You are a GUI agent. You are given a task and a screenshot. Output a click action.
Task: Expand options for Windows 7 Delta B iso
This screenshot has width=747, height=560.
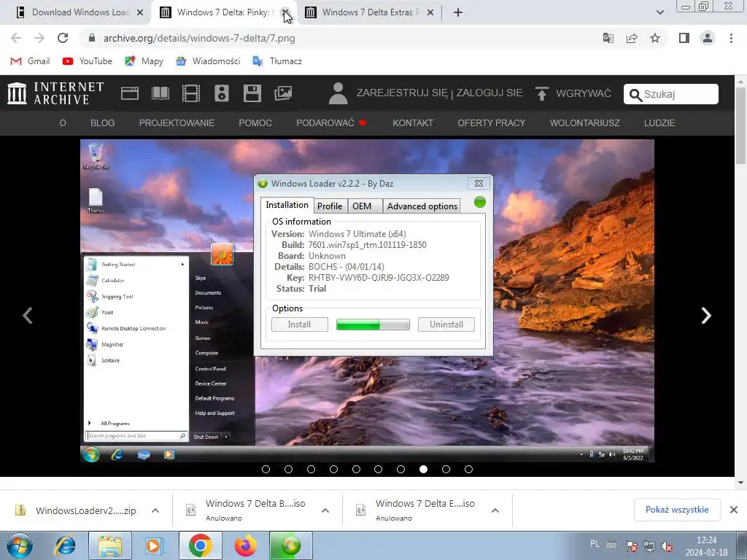click(325, 510)
